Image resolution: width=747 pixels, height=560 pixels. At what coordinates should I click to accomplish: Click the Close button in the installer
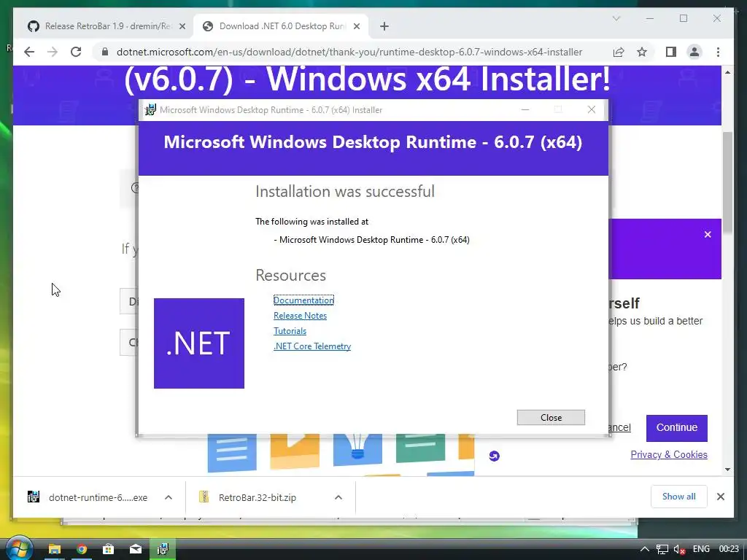click(551, 417)
